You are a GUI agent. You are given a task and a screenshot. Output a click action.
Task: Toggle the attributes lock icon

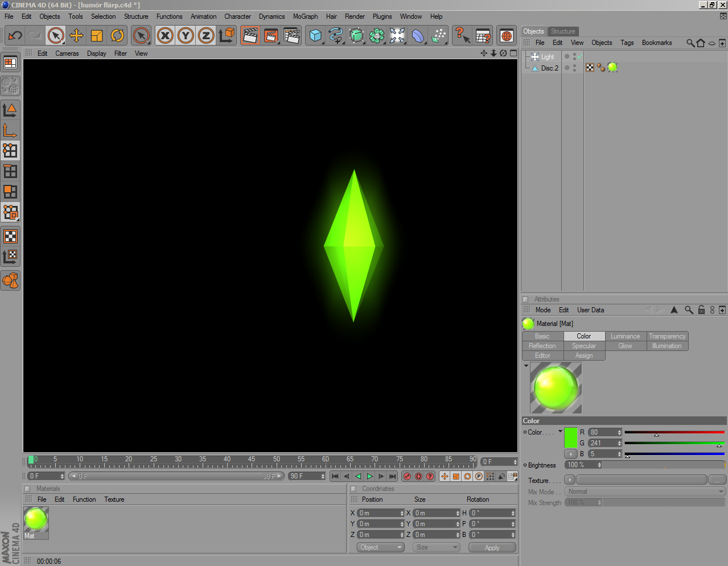point(701,310)
